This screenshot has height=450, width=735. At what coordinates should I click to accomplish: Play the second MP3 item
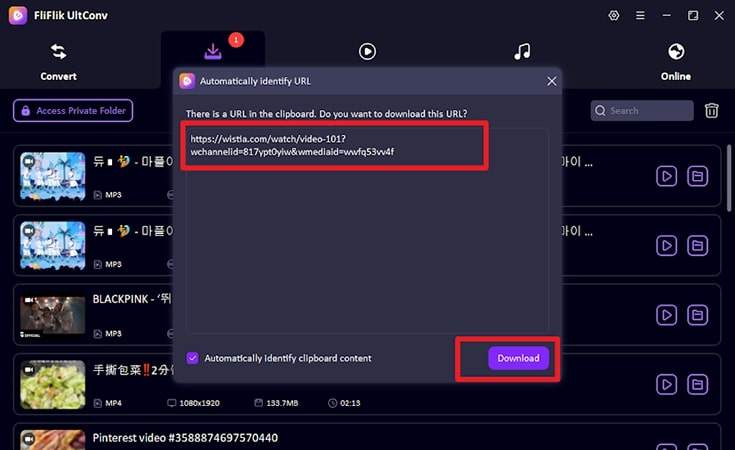pos(666,246)
